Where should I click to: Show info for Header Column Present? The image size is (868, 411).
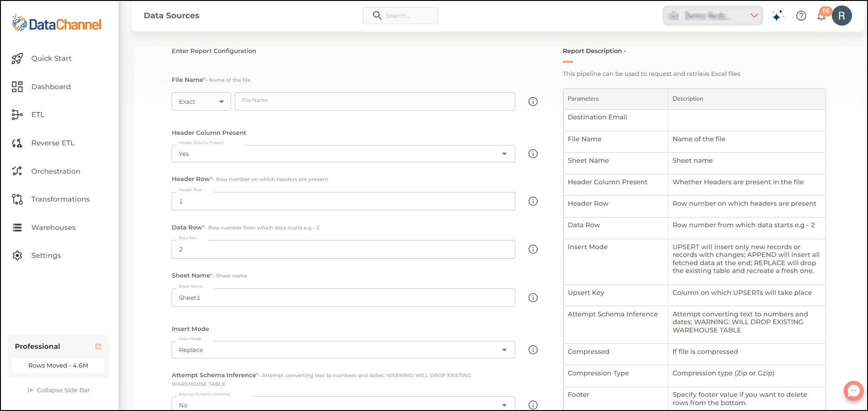[533, 154]
